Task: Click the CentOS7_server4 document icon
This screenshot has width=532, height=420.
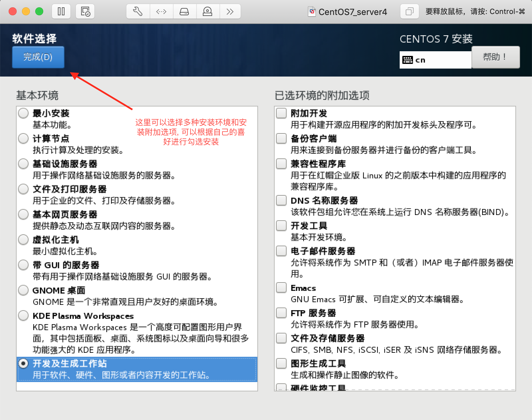Action: coord(312,12)
